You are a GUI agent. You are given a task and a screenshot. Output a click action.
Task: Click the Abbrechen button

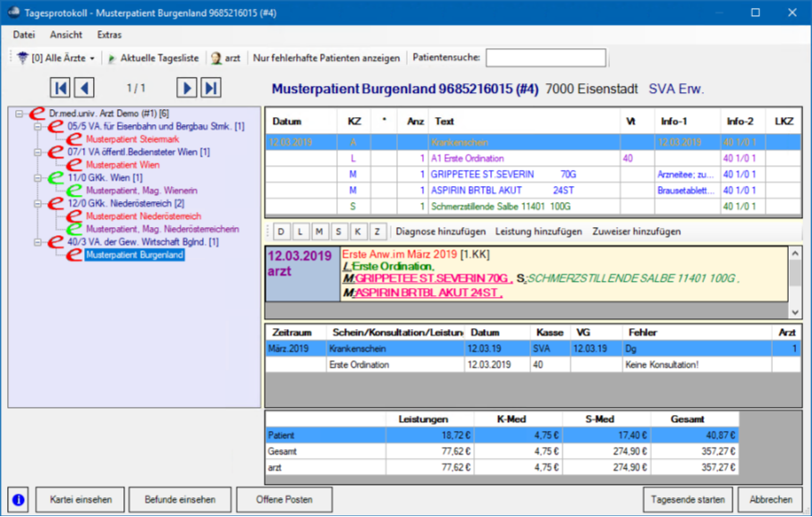point(771,500)
